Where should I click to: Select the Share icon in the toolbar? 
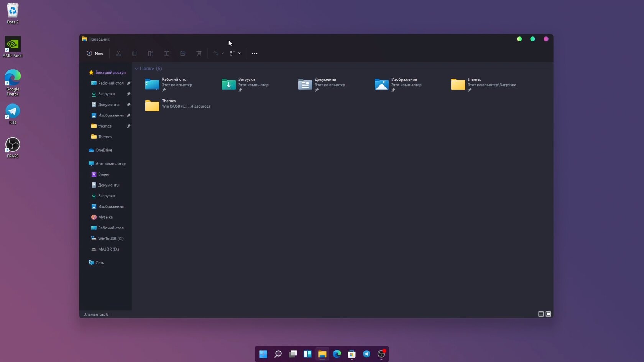point(182,53)
